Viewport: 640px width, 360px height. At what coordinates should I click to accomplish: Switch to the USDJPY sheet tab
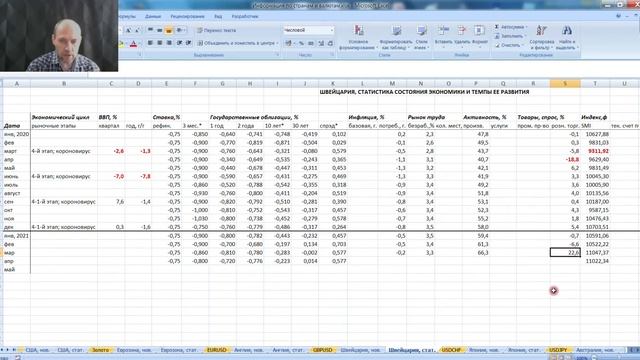[x=558, y=350]
